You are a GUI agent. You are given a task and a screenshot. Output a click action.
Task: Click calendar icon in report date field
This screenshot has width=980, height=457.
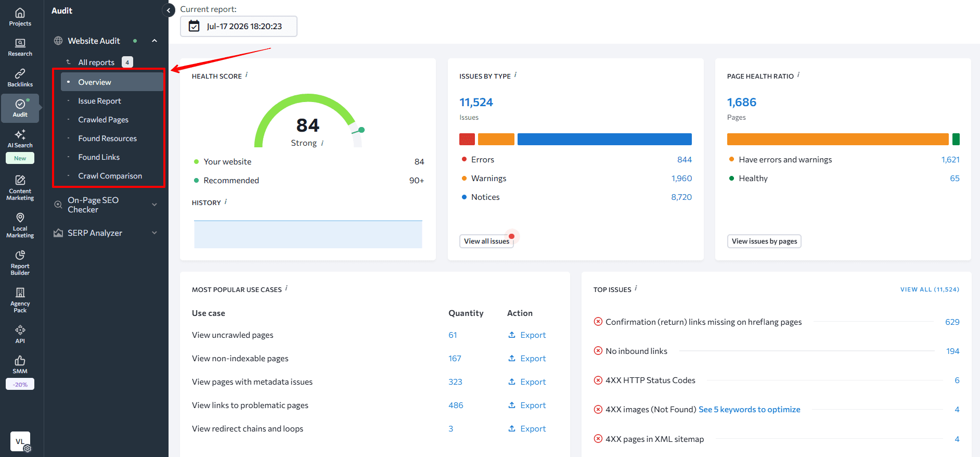pos(194,26)
